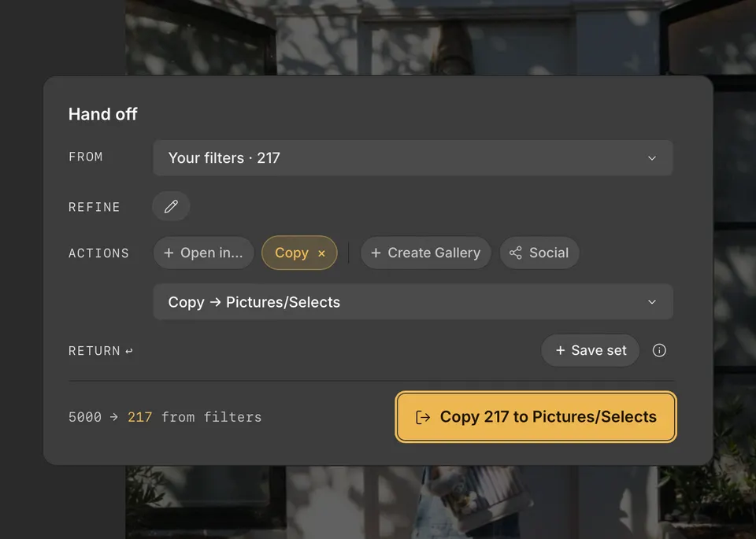The width and height of the screenshot is (756, 539).
Task: Add the Create Gallery action
Action: click(426, 253)
